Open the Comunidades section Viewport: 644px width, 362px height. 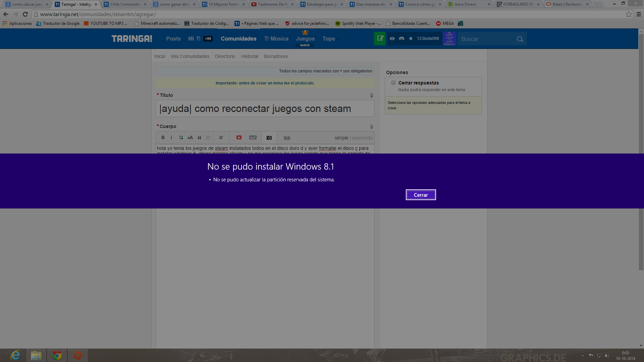(x=238, y=39)
